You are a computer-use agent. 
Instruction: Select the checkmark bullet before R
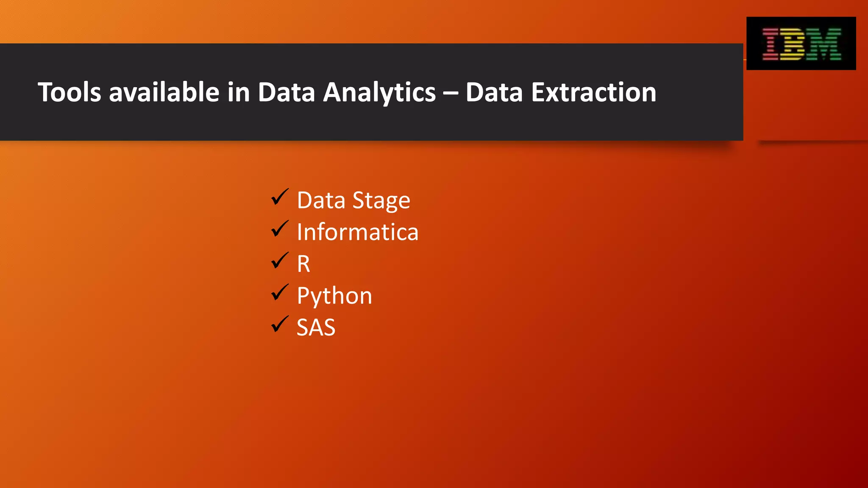(280, 261)
